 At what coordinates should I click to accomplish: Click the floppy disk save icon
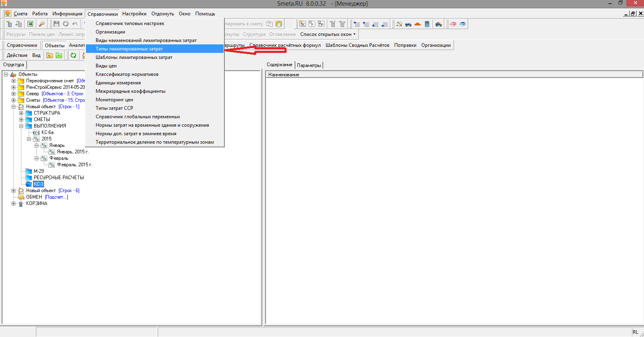pyautogui.click(x=56, y=24)
